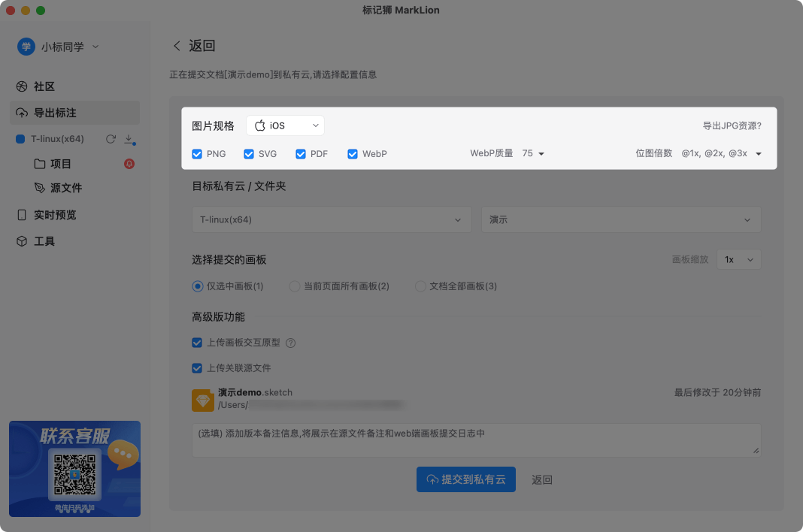Click the help question mark beside 上传画板交互原型
The width and height of the screenshot is (803, 532).
click(292, 342)
